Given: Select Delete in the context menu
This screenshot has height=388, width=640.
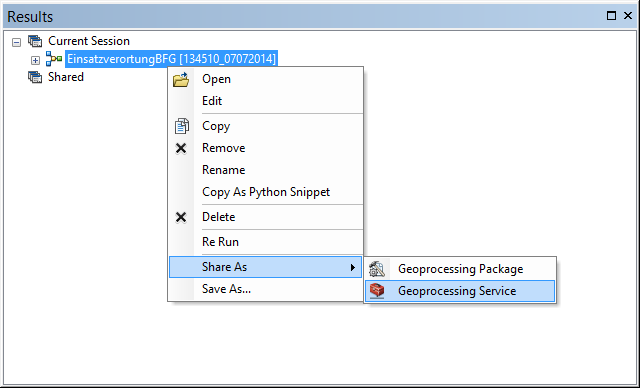Looking at the screenshot, I should [266, 217].
